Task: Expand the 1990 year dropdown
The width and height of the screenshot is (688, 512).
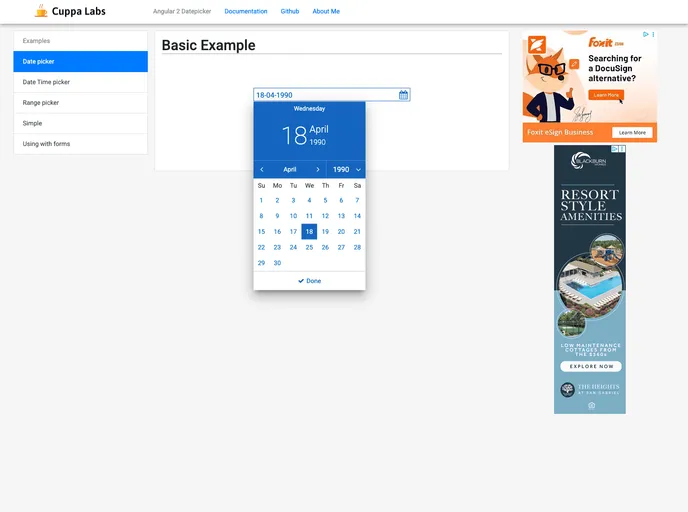Action: (346, 169)
